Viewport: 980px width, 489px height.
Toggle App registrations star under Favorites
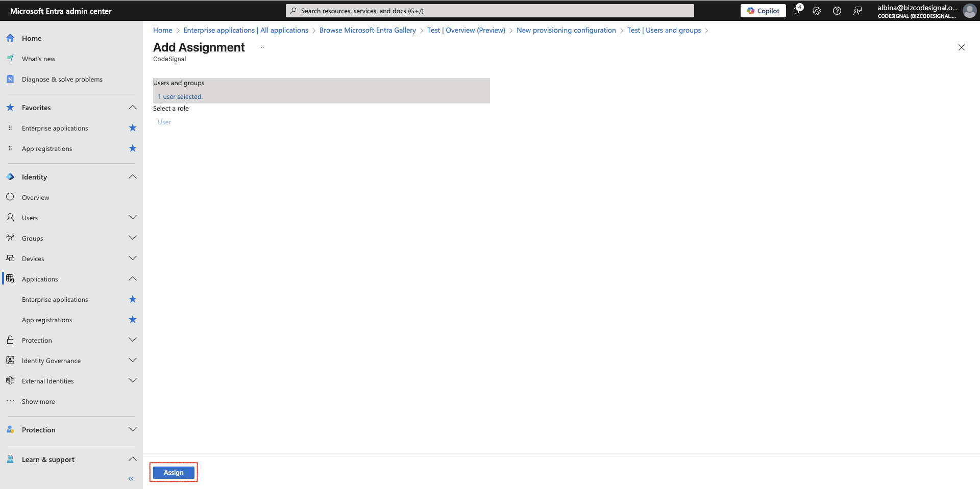click(133, 148)
